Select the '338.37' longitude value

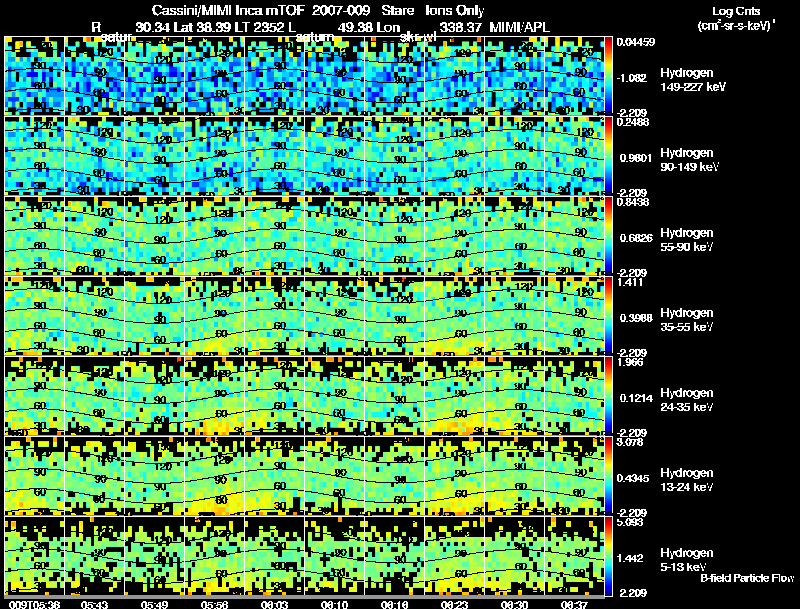(460, 27)
